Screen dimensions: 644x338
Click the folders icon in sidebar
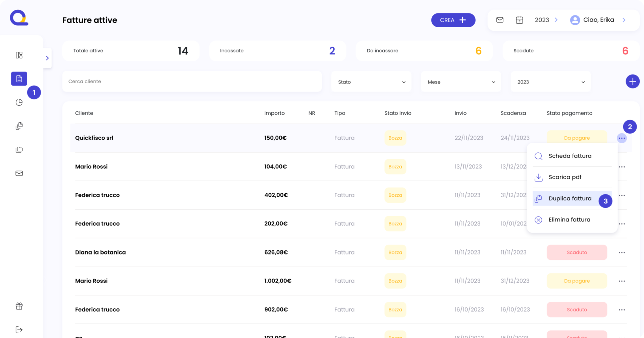click(x=19, y=150)
